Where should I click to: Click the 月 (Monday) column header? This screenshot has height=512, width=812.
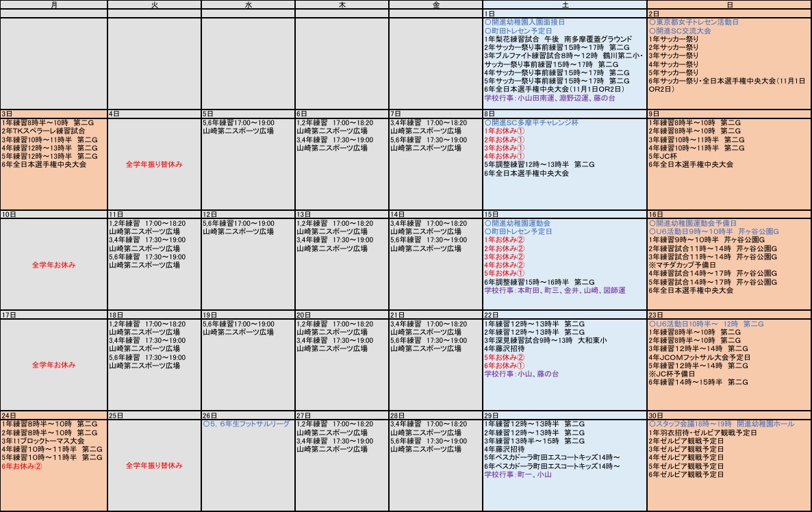pos(53,5)
